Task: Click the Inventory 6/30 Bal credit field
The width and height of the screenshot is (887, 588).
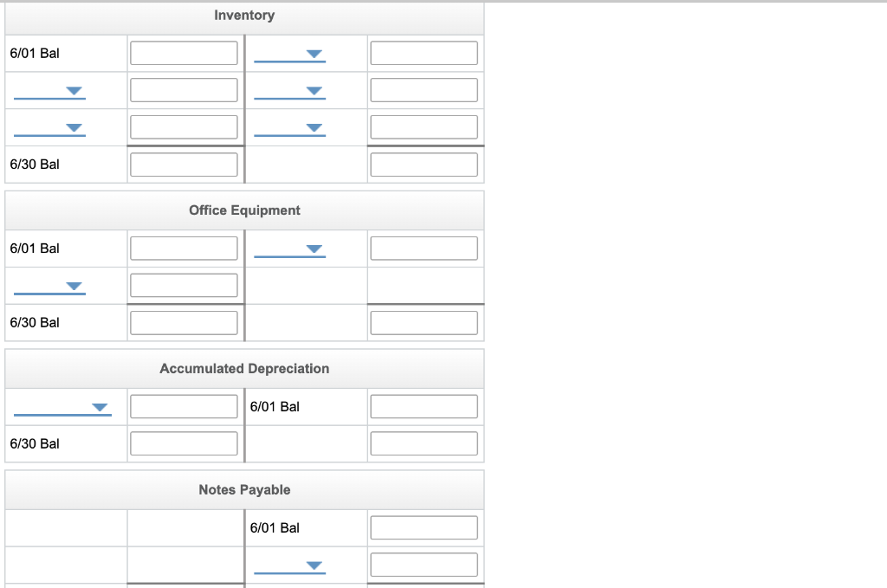Action: (x=424, y=164)
